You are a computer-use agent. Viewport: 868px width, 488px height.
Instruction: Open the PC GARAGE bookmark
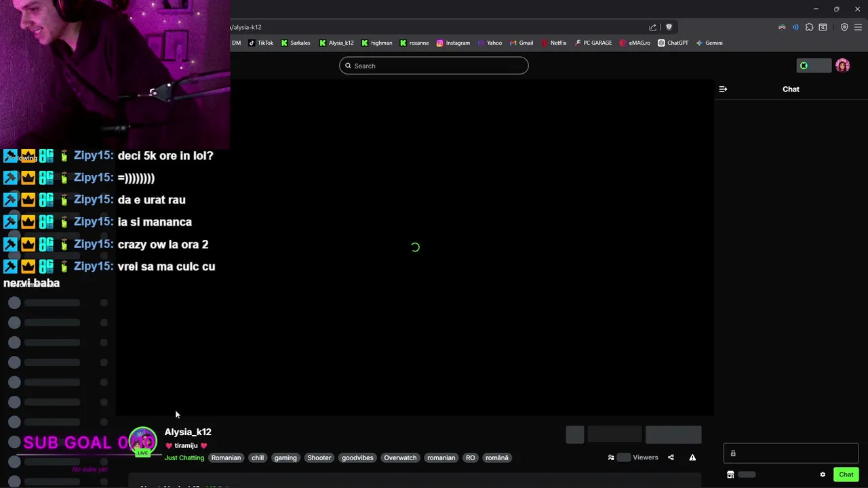[x=593, y=43]
